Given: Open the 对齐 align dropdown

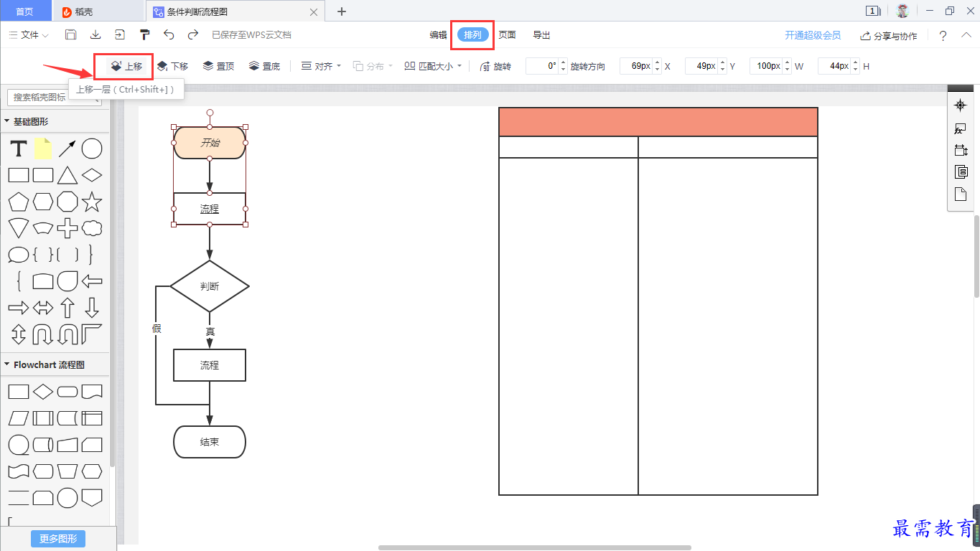Looking at the screenshot, I should (320, 66).
